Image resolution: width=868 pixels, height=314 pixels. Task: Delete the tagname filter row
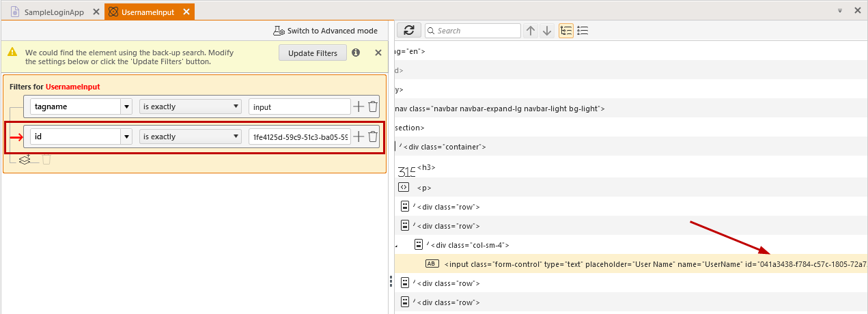(x=373, y=106)
